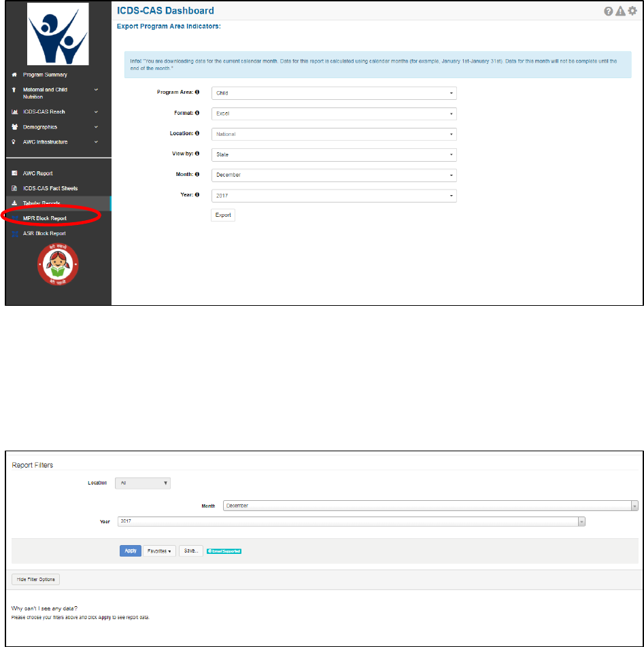Screen dimensions: 644x647
Task: Open ASR Block Report
Action: [44, 234]
